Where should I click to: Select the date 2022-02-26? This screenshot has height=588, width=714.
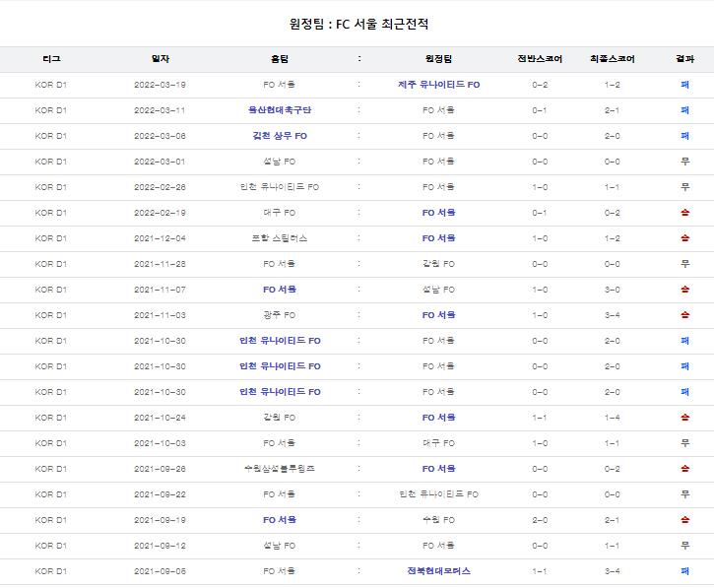point(160,187)
